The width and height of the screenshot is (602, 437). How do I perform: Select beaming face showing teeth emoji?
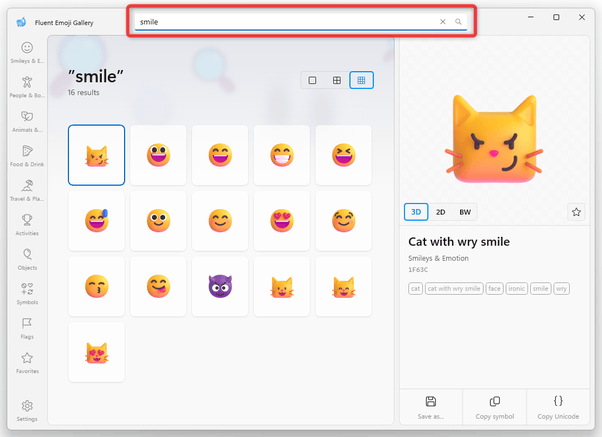[x=282, y=155]
